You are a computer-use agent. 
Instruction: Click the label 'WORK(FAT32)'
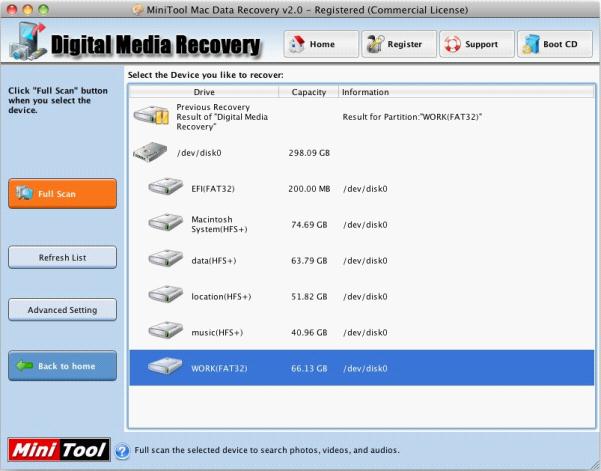pyautogui.click(x=219, y=369)
